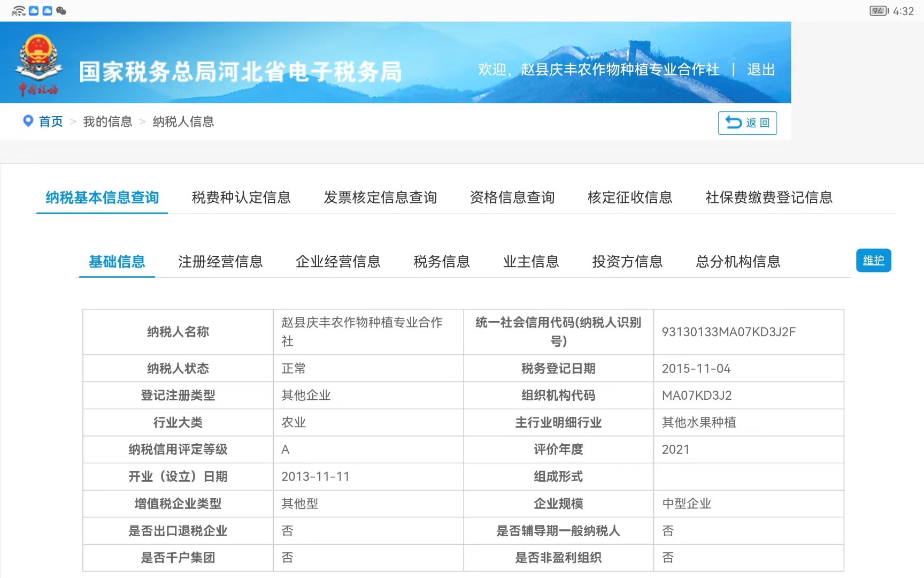This screenshot has width=924, height=578.
Task: Click the credit code value 93130133MA07KD3J2F
Action: (x=728, y=332)
